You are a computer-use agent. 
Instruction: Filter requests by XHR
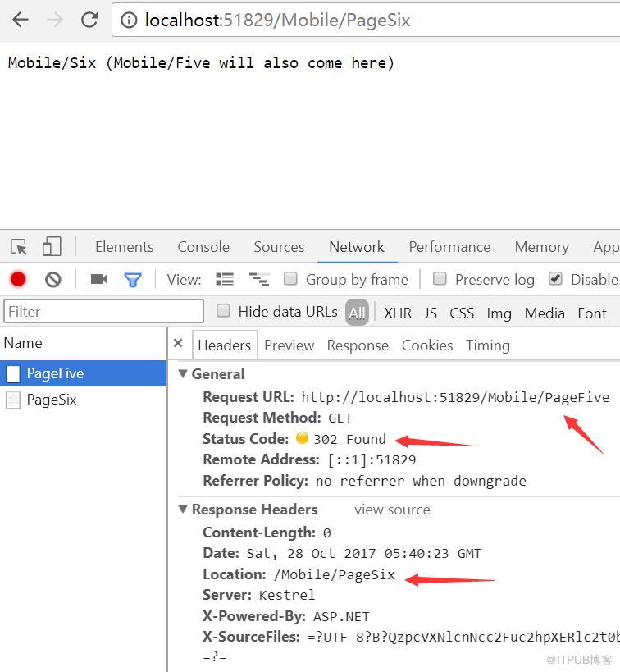(398, 313)
